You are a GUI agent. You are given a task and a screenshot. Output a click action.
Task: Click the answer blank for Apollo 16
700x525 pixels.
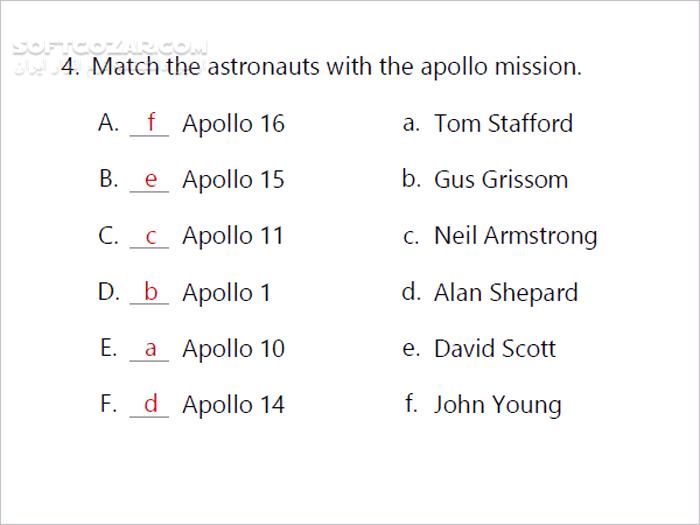click(149, 124)
